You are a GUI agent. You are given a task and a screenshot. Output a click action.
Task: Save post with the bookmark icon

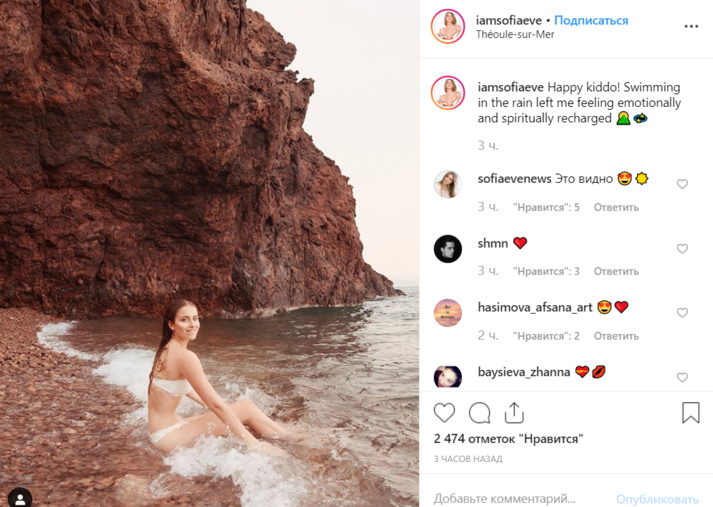690,412
